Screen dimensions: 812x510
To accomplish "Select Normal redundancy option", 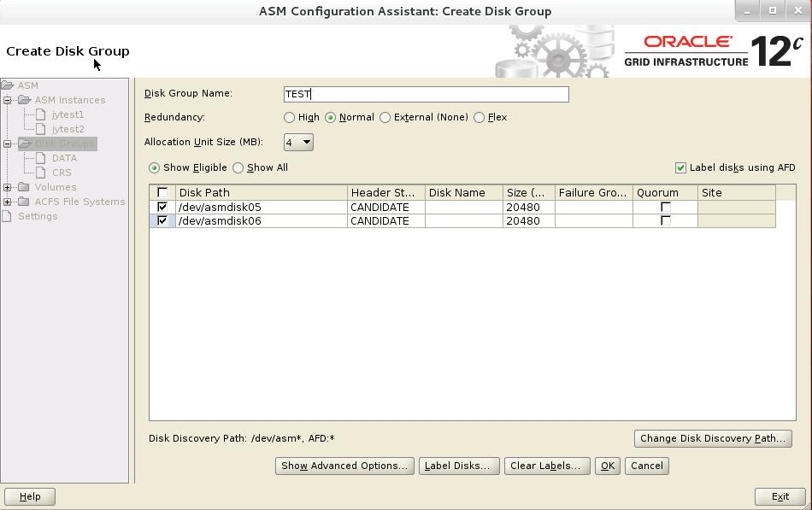I will (331, 118).
